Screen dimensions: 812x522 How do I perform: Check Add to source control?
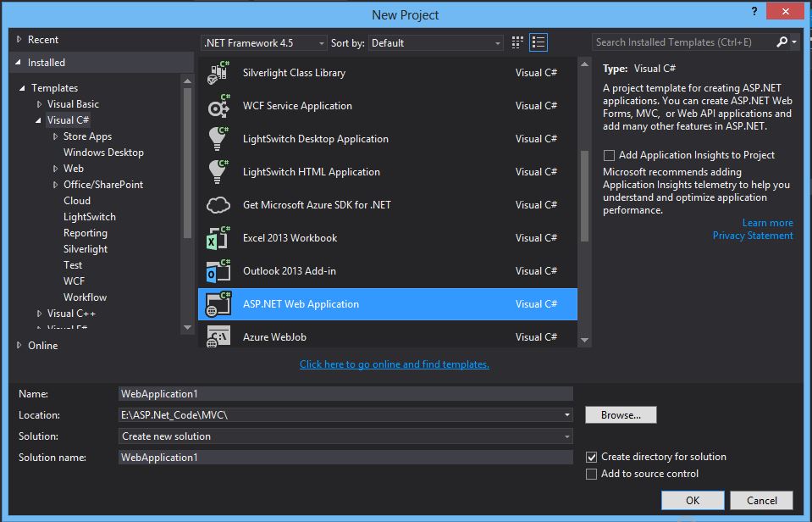tap(592, 474)
